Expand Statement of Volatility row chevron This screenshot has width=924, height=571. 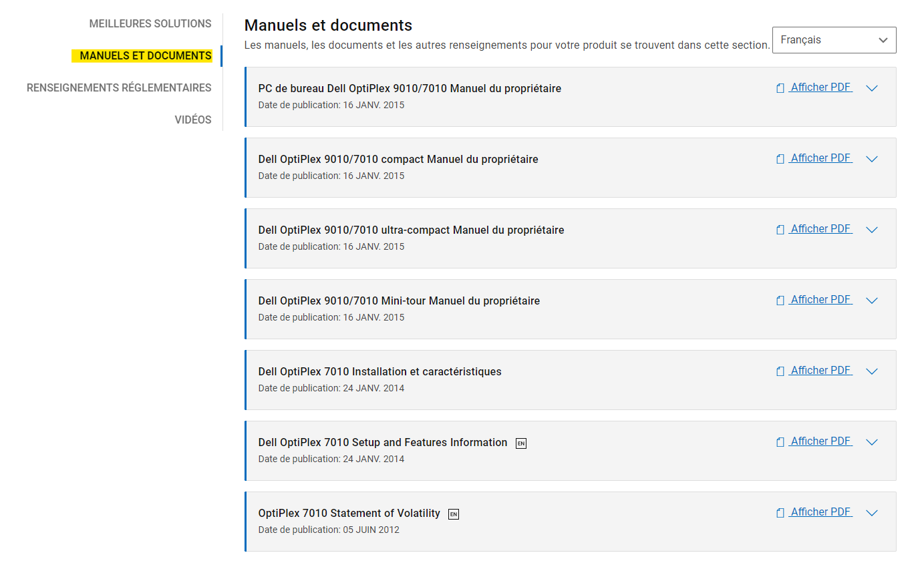(871, 513)
